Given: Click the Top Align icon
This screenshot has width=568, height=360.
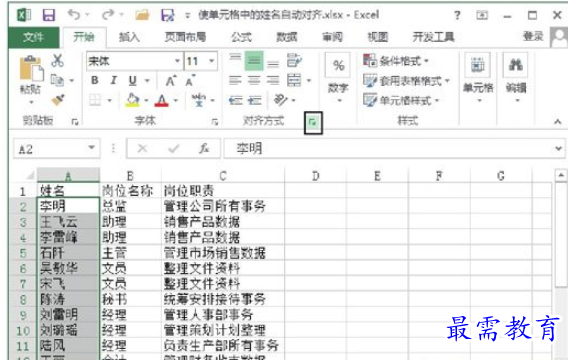Looking at the screenshot, I should click(235, 60).
